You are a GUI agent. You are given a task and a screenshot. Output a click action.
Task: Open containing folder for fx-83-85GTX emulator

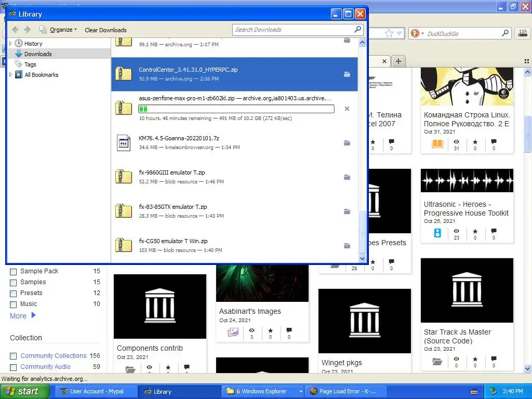click(x=347, y=211)
